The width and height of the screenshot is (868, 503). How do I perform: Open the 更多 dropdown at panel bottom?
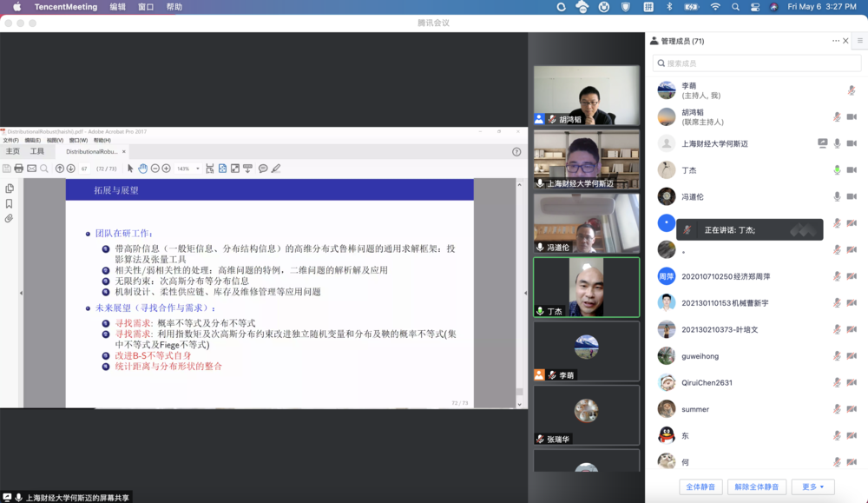812,486
